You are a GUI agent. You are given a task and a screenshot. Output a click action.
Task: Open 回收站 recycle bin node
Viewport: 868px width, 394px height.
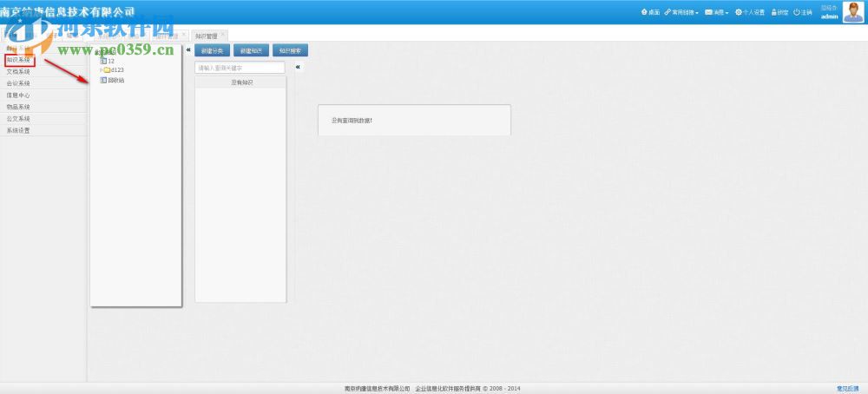(x=112, y=80)
